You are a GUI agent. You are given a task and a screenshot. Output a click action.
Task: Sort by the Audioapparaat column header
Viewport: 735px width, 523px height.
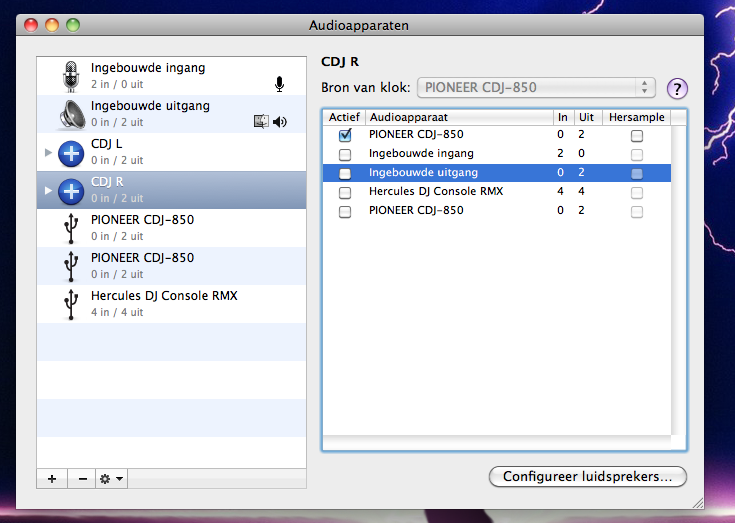coord(459,117)
